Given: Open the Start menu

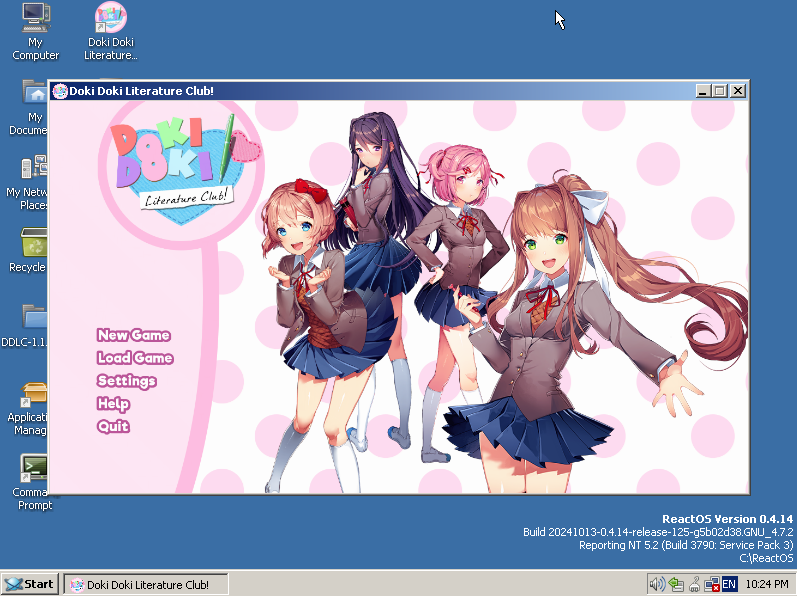Looking at the screenshot, I should 30,584.
